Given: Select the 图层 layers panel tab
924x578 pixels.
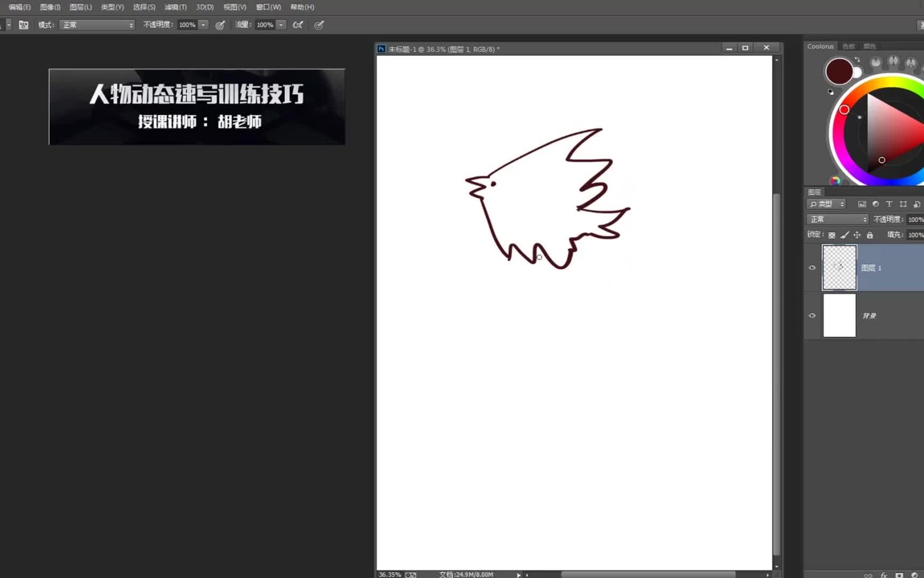Looking at the screenshot, I should (814, 192).
